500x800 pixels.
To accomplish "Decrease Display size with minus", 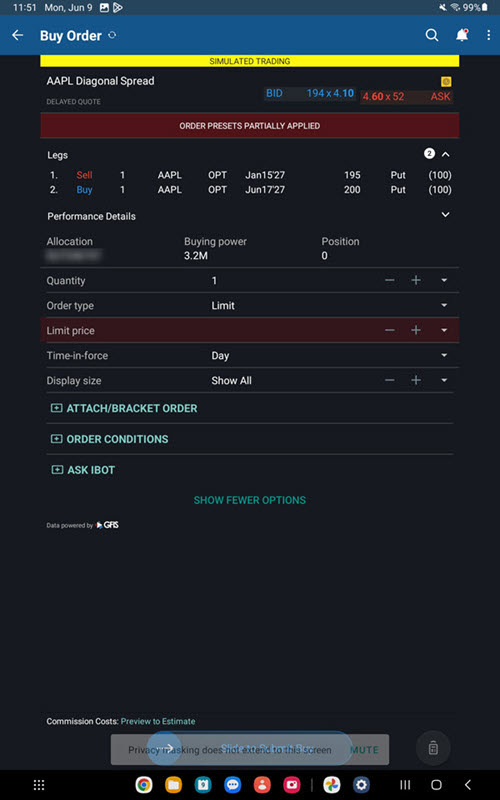I will click(390, 381).
